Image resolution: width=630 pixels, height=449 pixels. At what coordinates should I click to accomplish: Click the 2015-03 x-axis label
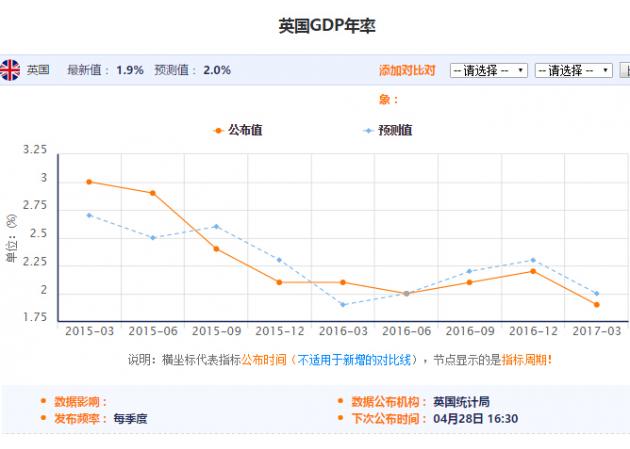[x=89, y=331]
